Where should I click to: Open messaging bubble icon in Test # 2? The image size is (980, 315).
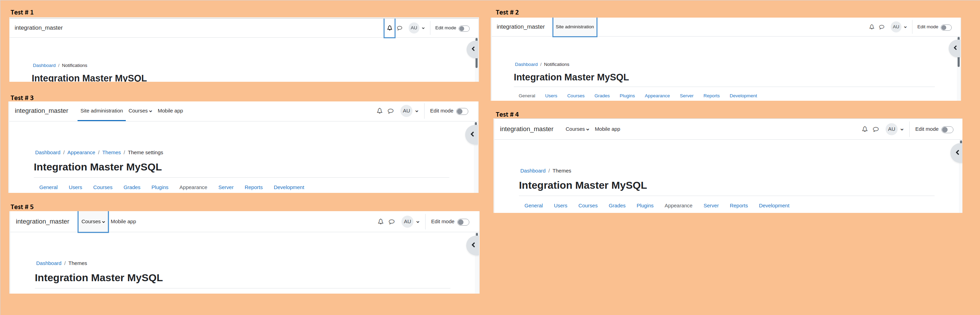881,27
